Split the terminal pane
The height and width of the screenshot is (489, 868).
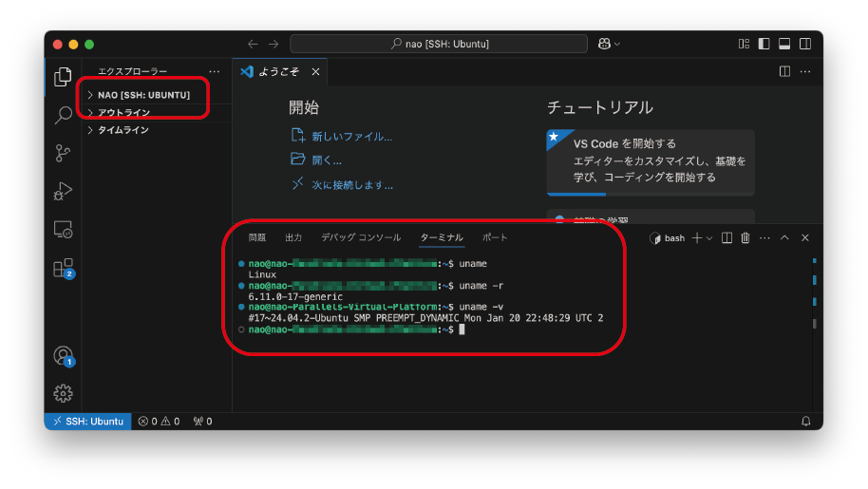(x=726, y=238)
